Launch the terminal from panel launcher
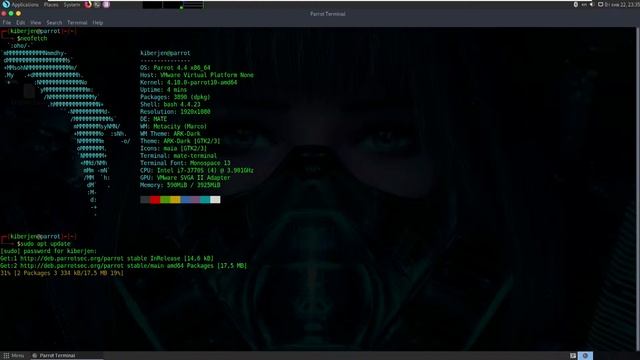This screenshot has width=640, height=360. pyautogui.click(x=97, y=4)
